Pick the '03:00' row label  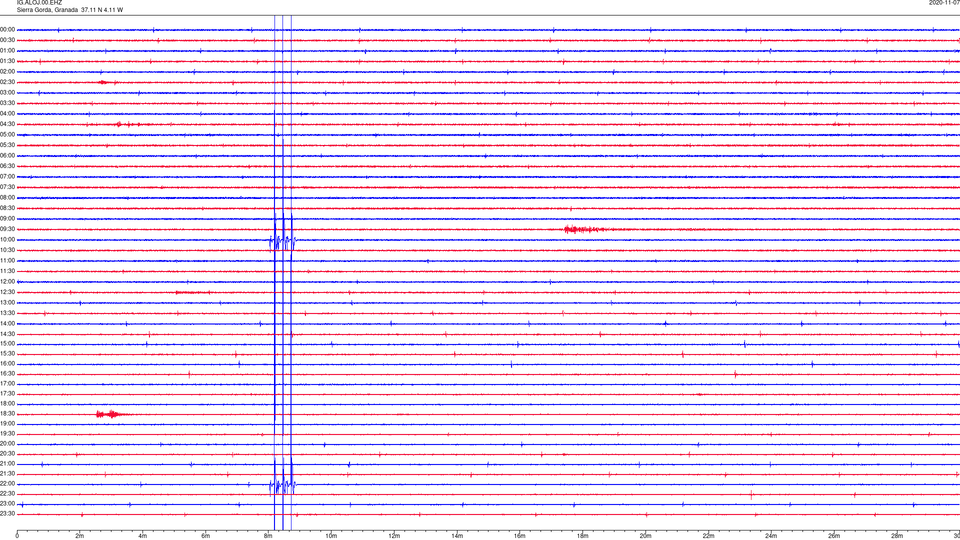click(x=7, y=92)
